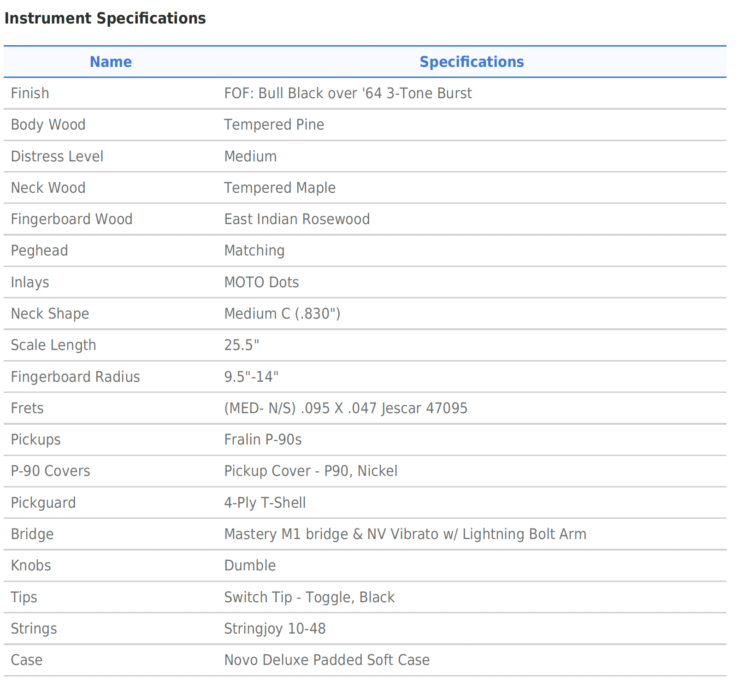This screenshot has width=744, height=700.
Task: Click the Medium C neck shape value
Action: click(x=282, y=314)
